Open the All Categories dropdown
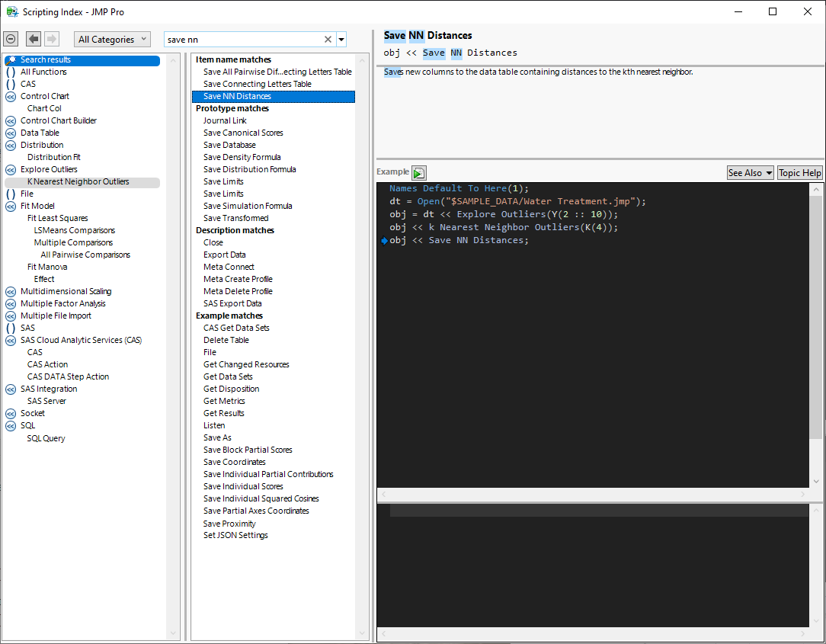The image size is (826, 644). [x=111, y=38]
